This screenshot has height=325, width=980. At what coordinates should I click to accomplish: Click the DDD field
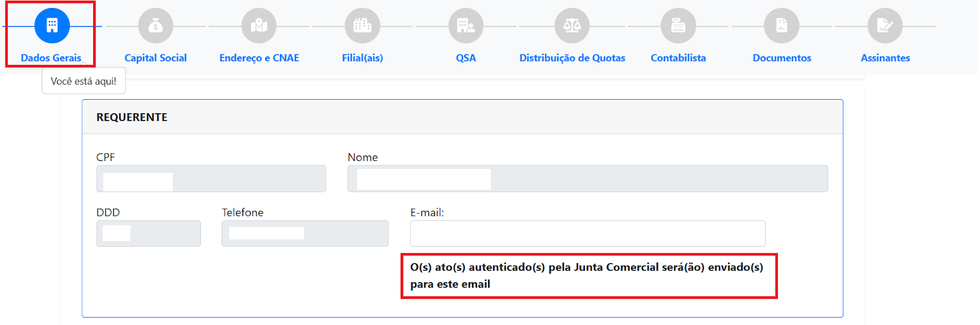(148, 233)
